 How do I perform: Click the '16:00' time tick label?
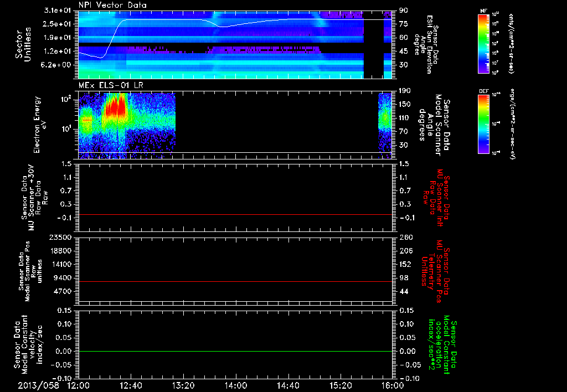coord(393,385)
